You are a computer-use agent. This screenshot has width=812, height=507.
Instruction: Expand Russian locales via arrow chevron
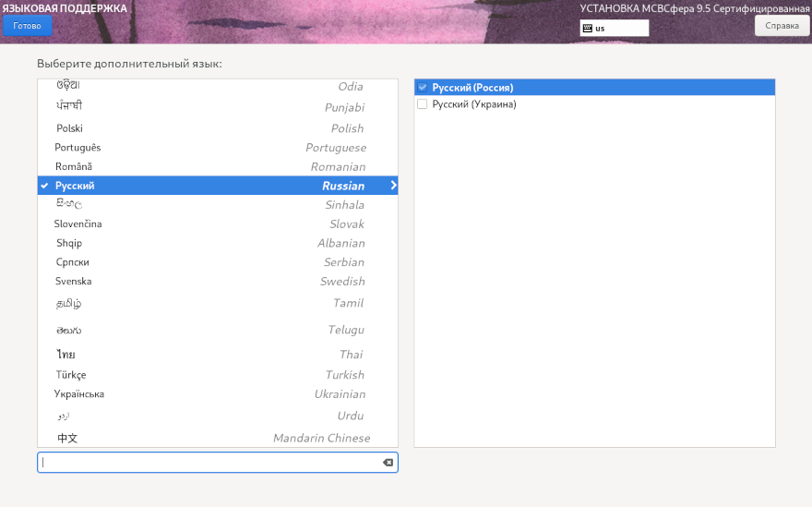(x=393, y=186)
